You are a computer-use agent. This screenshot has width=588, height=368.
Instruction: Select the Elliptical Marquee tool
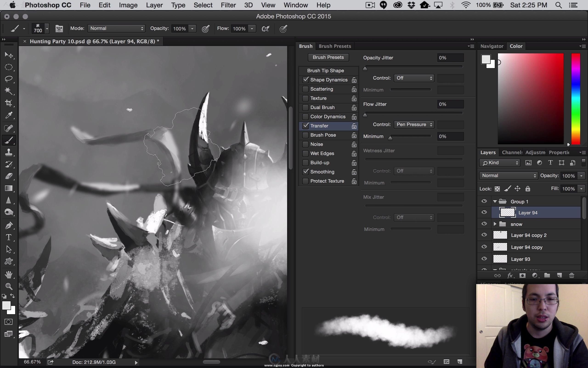click(x=9, y=67)
